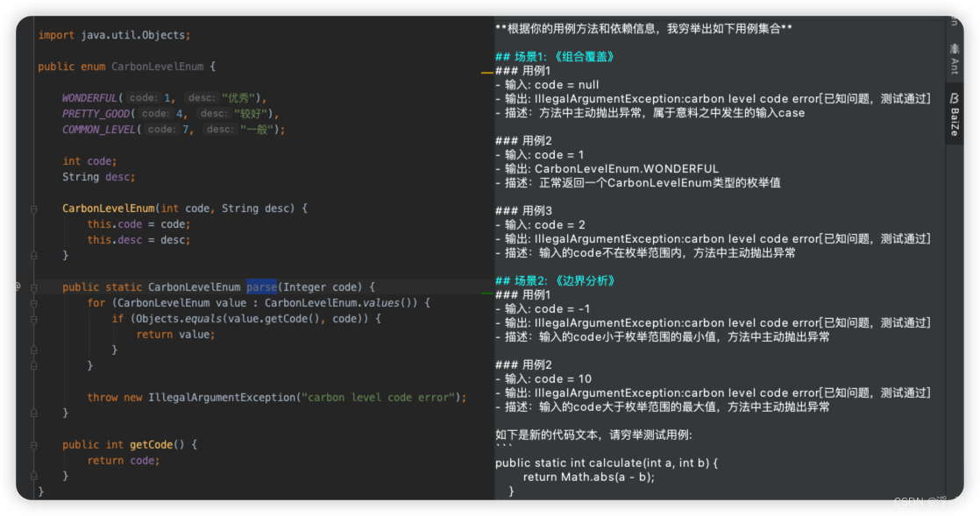Image resolution: width=980 pixels, height=516 pixels.
Task: Click the highlighted 'parse' method name
Action: 261,286
